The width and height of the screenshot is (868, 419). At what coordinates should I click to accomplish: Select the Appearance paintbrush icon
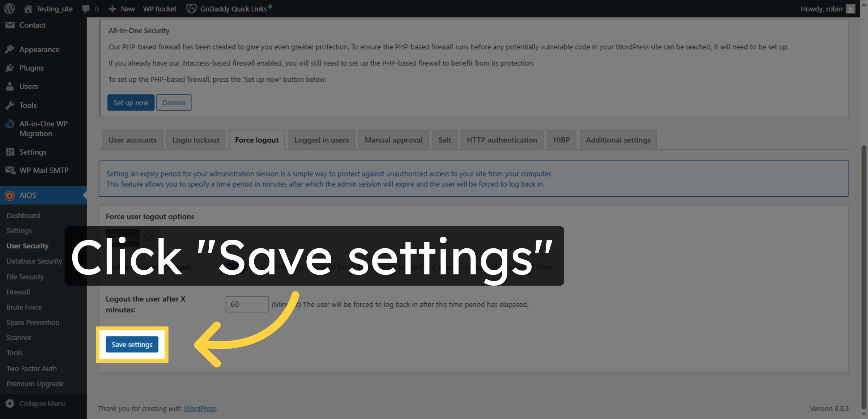click(x=10, y=49)
